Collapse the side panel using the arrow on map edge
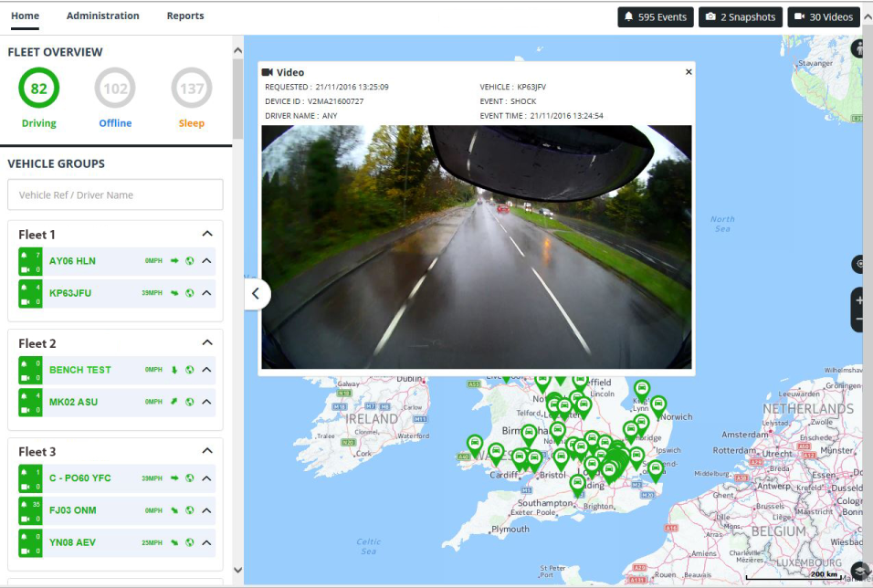The height and width of the screenshot is (588, 873). (258, 294)
